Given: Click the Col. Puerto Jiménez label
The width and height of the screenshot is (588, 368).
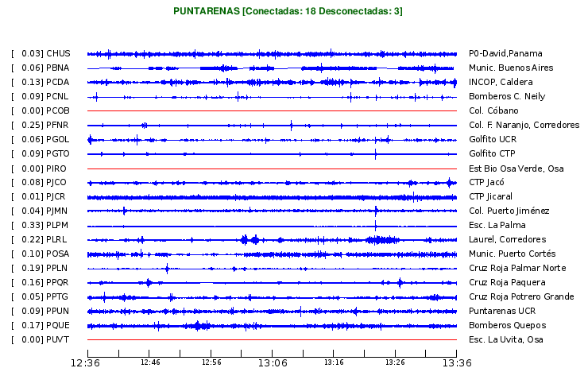Looking at the screenshot, I should coord(509,211).
